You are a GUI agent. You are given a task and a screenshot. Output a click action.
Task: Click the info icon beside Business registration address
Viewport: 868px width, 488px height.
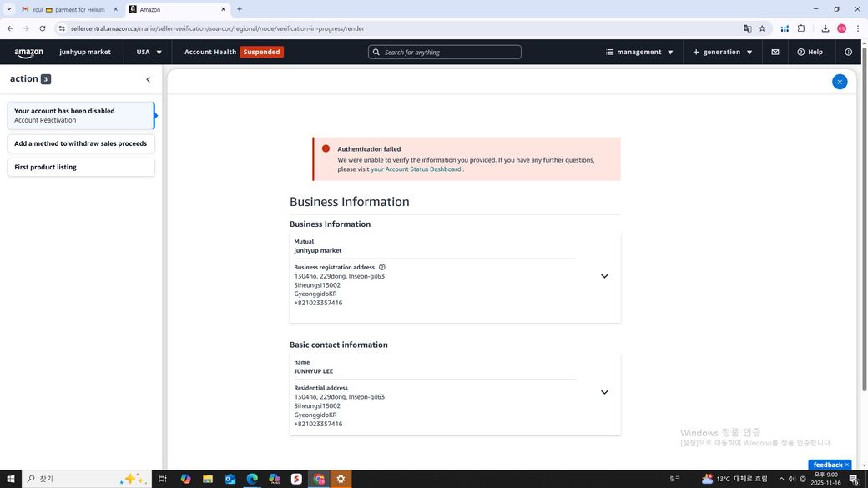[x=381, y=268]
